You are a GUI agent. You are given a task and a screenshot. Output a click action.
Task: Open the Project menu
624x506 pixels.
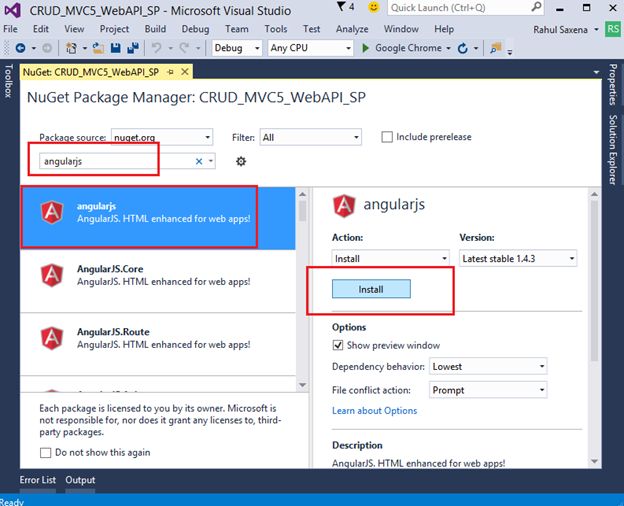(114, 29)
